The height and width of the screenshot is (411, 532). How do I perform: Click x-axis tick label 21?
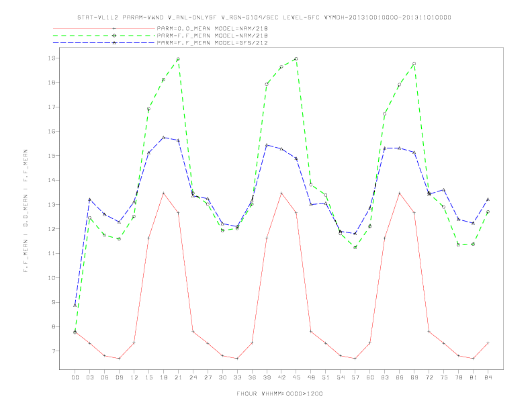click(178, 377)
